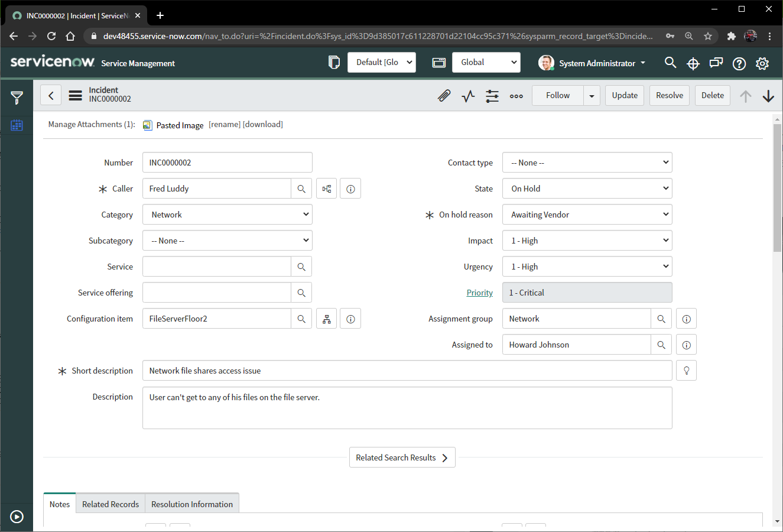Expand the Follow button dropdown arrow
The image size is (783, 532).
[x=592, y=95]
